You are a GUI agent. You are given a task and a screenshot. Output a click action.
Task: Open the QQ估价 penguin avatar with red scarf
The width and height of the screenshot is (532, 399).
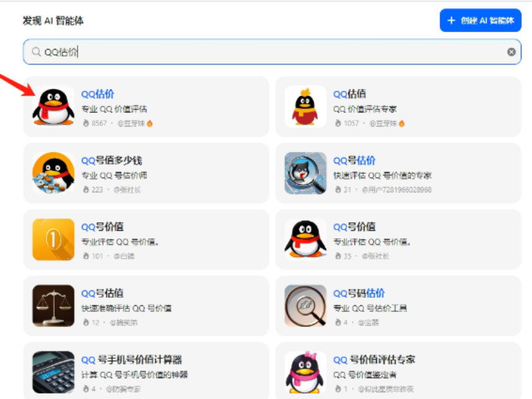coord(53,107)
